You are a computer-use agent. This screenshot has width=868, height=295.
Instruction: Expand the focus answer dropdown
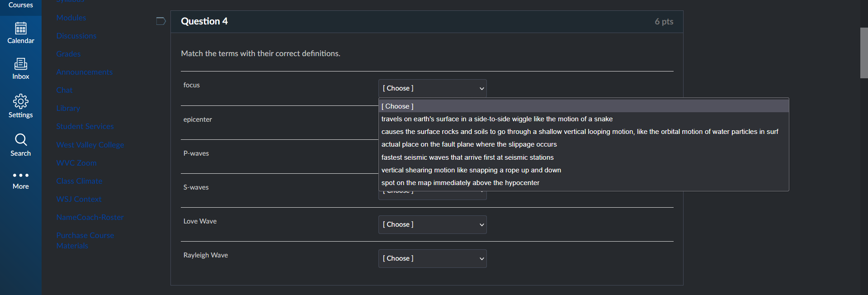[x=432, y=89]
